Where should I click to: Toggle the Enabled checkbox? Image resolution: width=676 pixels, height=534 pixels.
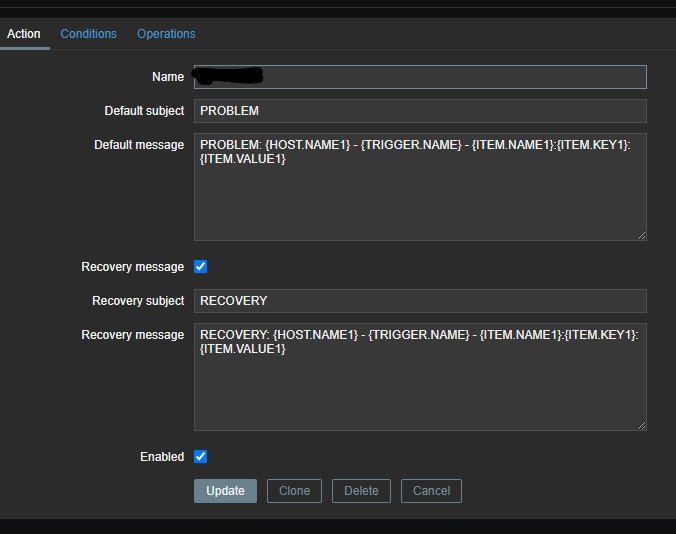[x=200, y=456]
